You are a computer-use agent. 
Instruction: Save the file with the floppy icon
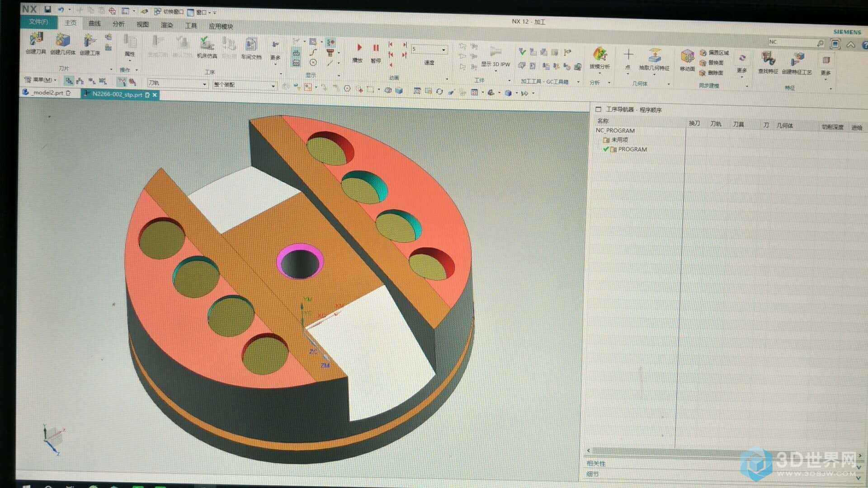[x=48, y=9]
